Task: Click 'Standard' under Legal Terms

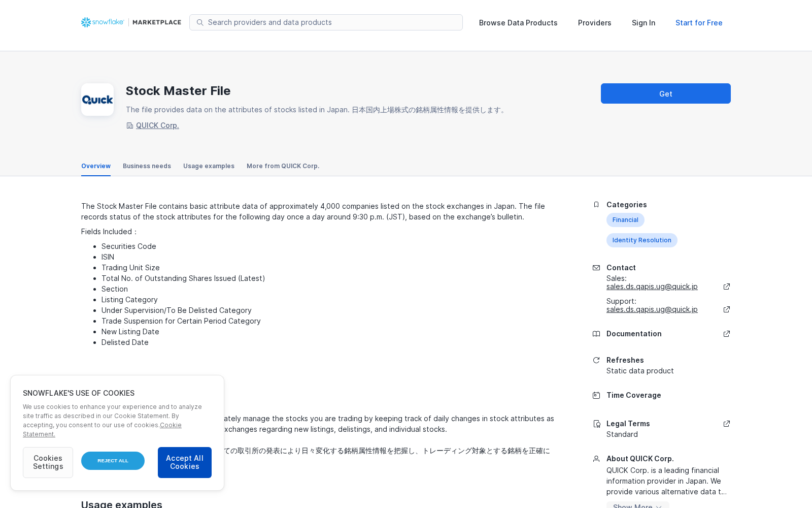Action: pyautogui.click(x=622, y=434)
